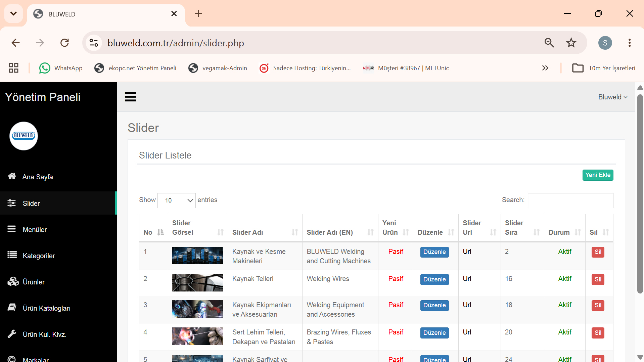Show more bookmarks via double chevron

pyautogui.click(x=545, y=68)
